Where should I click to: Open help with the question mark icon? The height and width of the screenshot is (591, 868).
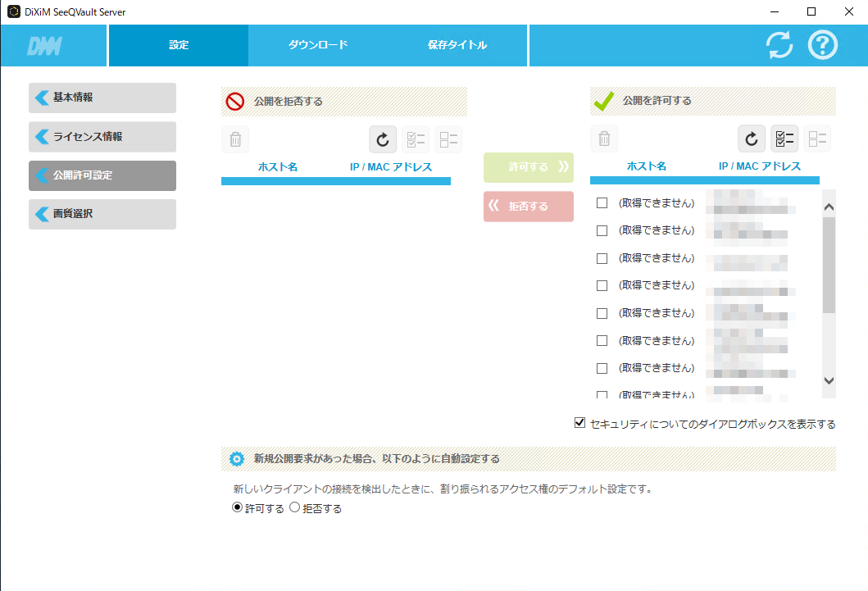pyautogui.click(x=822, y=45)
